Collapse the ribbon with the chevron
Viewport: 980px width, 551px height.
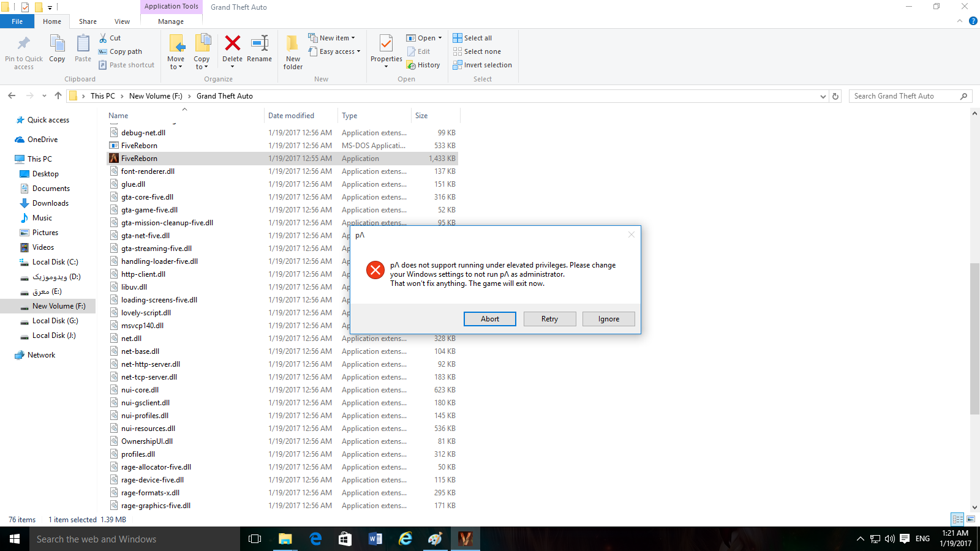coord(960,21)
